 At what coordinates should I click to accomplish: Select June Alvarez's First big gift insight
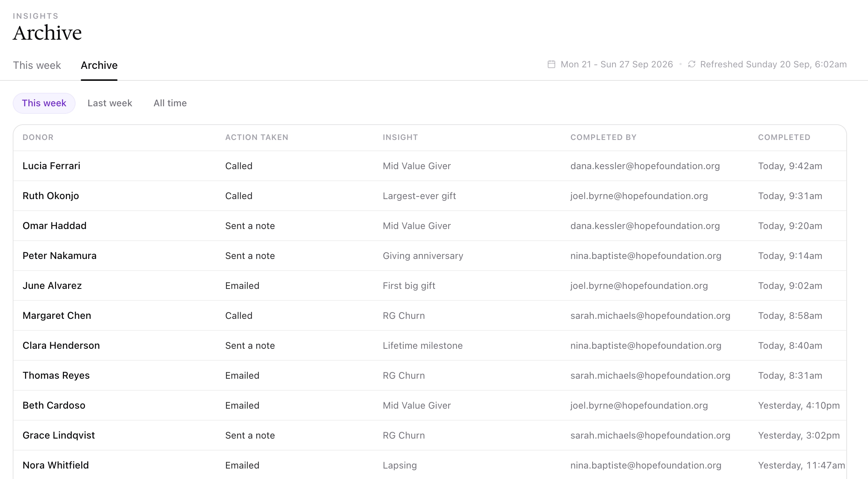409,286
